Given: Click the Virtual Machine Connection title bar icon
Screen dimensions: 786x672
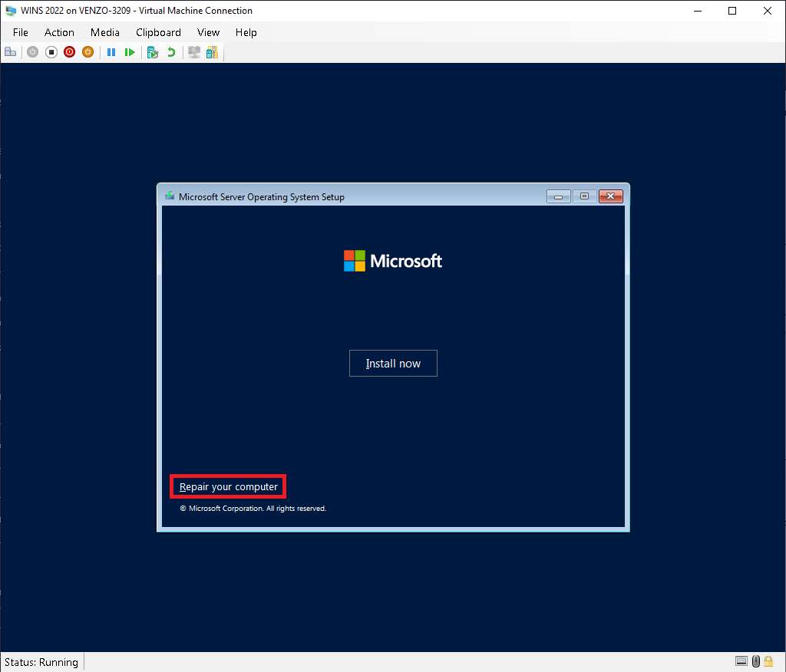Looking at the screenshot, I should click(11, 11).
